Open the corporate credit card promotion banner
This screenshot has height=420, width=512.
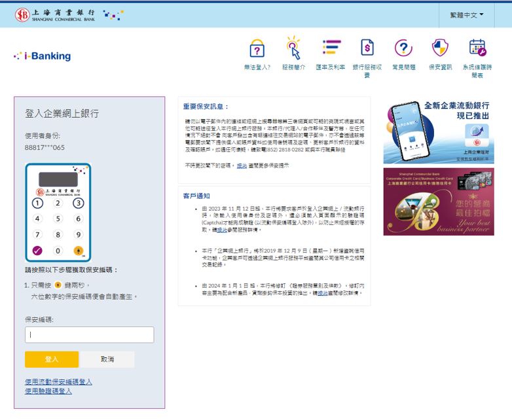pyautogui.click(x=439, y=201)
